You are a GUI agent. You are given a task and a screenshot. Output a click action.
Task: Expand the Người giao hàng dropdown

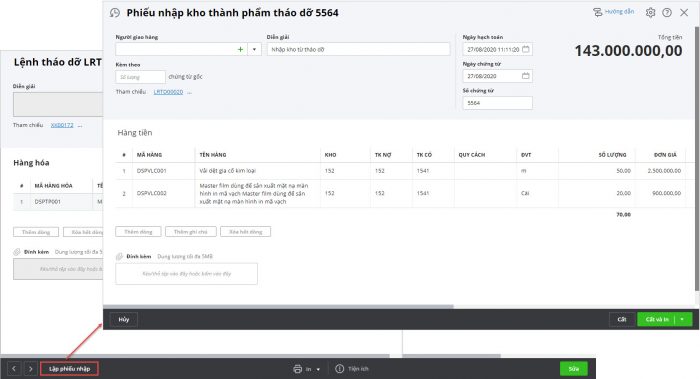click(x=254, y=49)
